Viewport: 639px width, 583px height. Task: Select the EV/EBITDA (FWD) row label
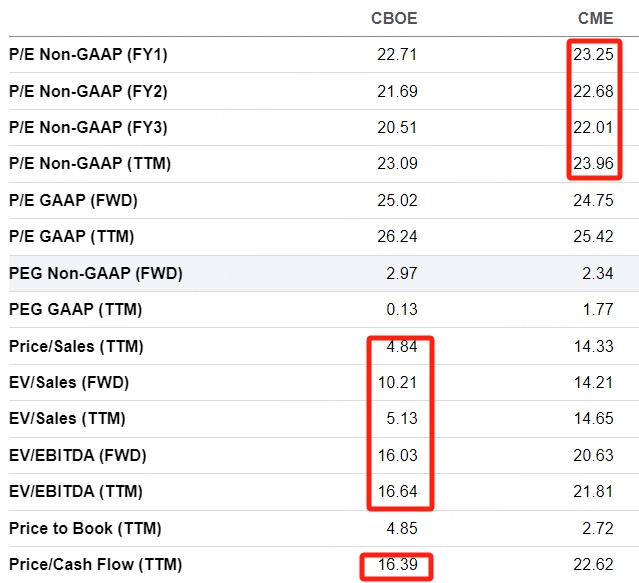[78, 455]
